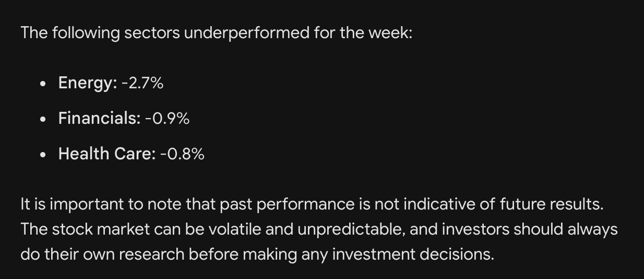This screenshot has height=279, width=644.
Task: Select the -0.9% Financials value
Action: pos(167,119)
